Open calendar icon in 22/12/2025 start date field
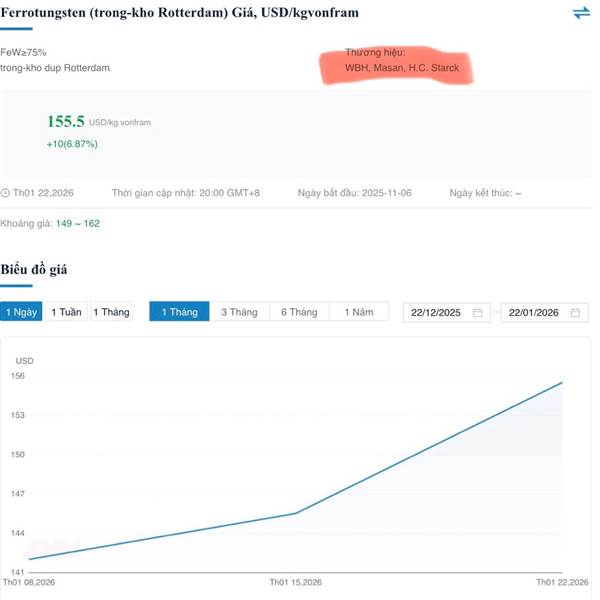Viewport: 600px width, 600px height. [477, 313]
